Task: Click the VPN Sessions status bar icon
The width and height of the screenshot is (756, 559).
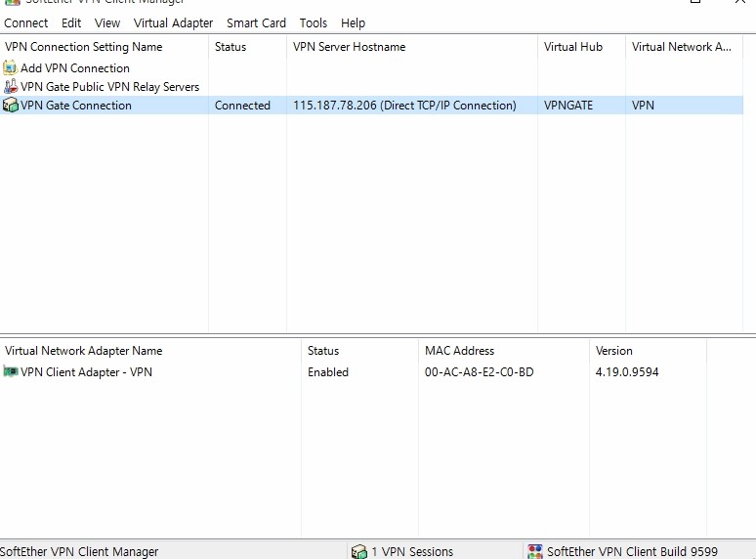Action: (359, 551)
